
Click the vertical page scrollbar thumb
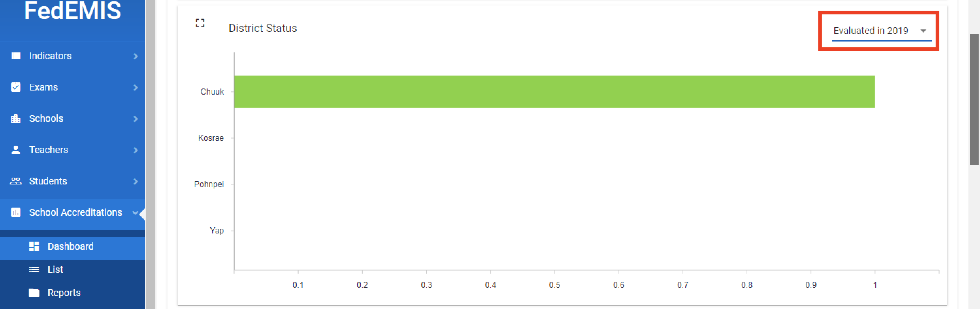[974, 99]
